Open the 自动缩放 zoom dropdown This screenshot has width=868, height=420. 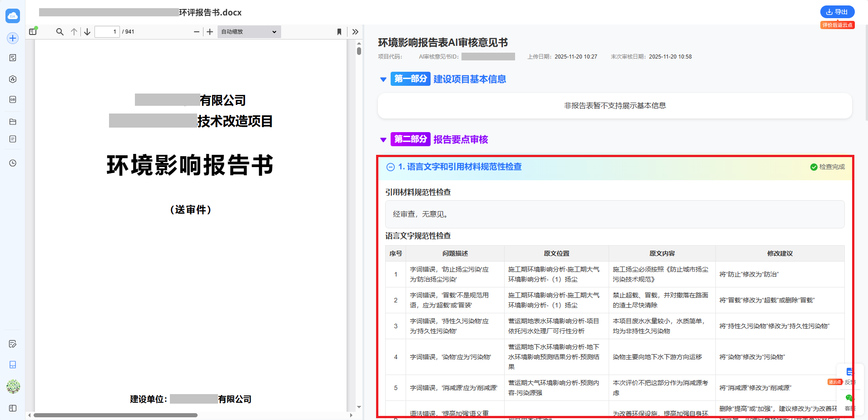point(249,32)
